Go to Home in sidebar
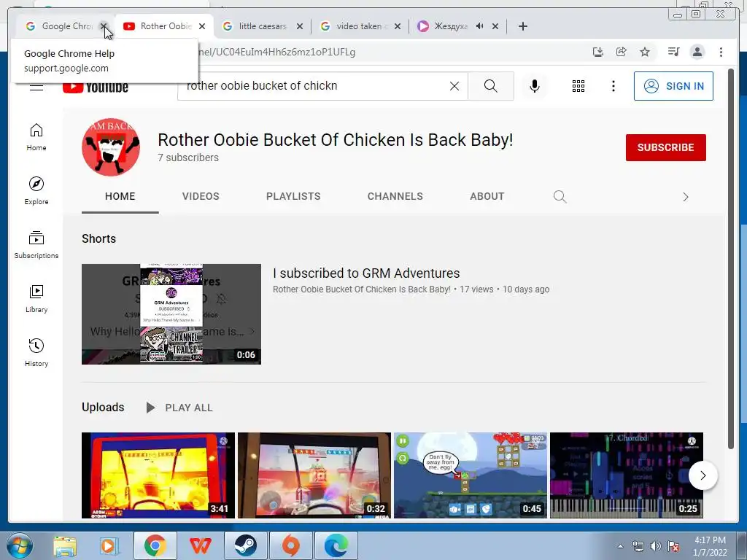The height and width of the screenshot is (560, 747). [x=36, y=137]
